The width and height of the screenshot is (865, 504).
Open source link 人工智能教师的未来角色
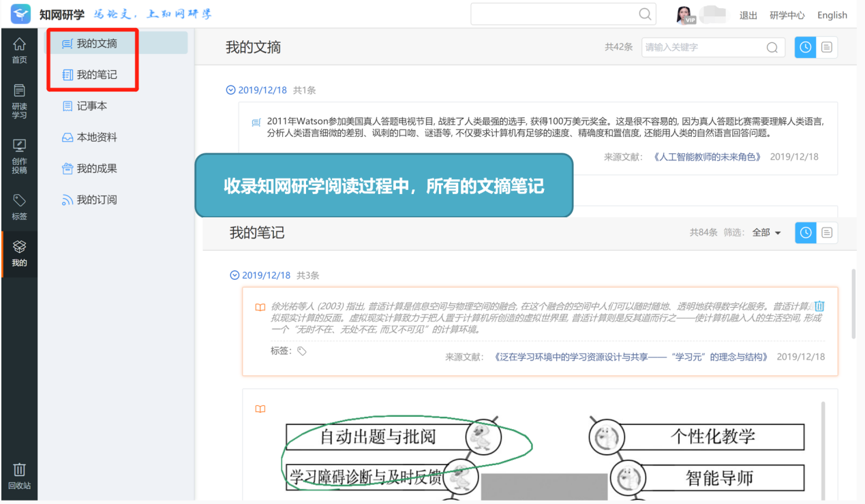(707, 157)
